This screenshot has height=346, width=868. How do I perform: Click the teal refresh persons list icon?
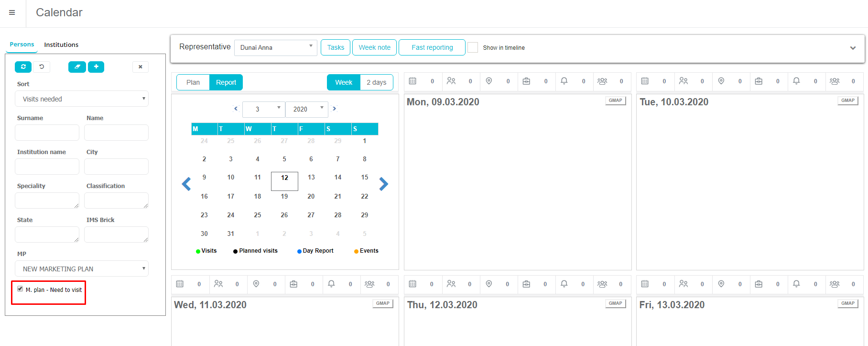[23, 67]
